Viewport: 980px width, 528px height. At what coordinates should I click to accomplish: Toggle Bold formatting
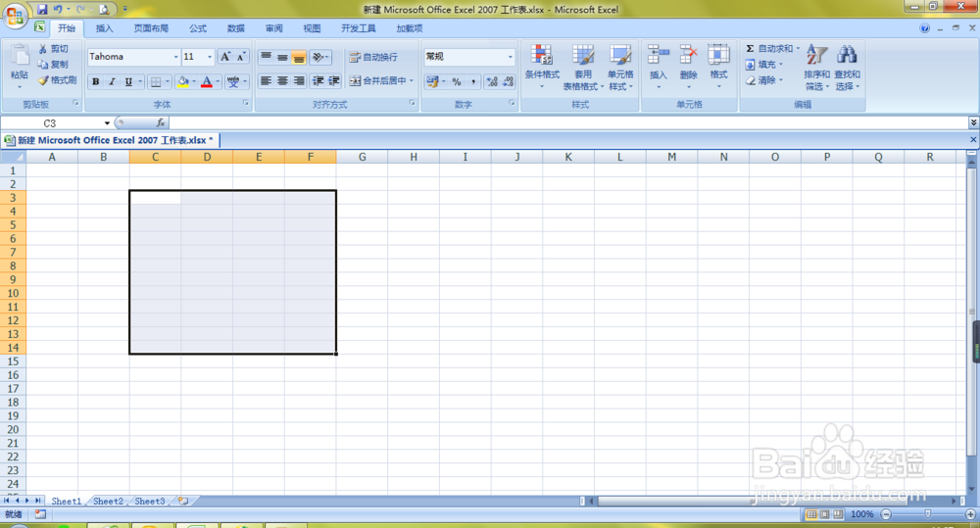(x=96, y=81)
